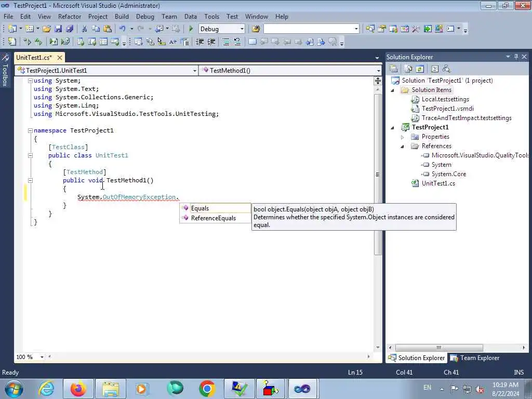Select TestProject1.vsmdi file
This screenshot has width=532, height=399.
tap(447, 109)
